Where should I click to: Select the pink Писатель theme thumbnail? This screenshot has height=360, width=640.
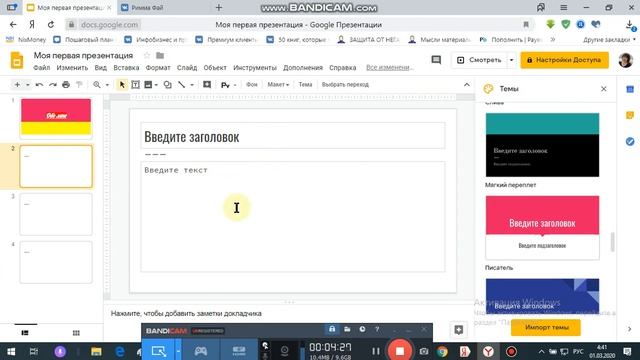pyautogui.click(x=542, y=227)
